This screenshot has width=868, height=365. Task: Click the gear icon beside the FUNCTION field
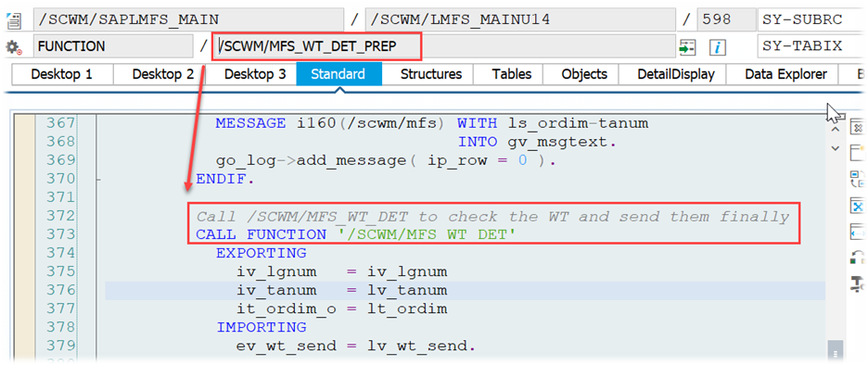click(13, 47)
